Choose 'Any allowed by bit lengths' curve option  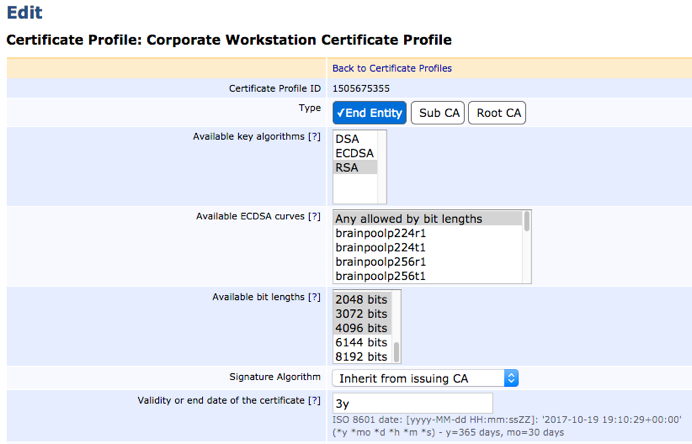[409, 218]
